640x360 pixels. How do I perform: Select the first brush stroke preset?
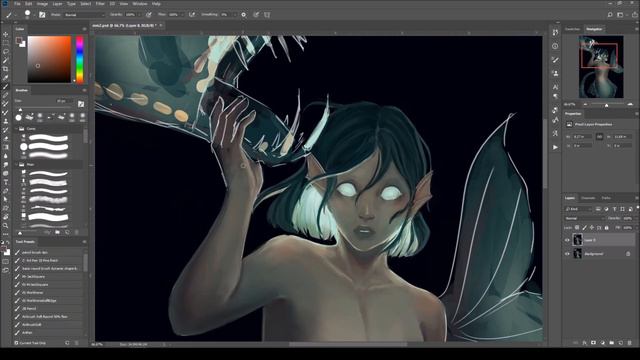[x=48, y=138]
